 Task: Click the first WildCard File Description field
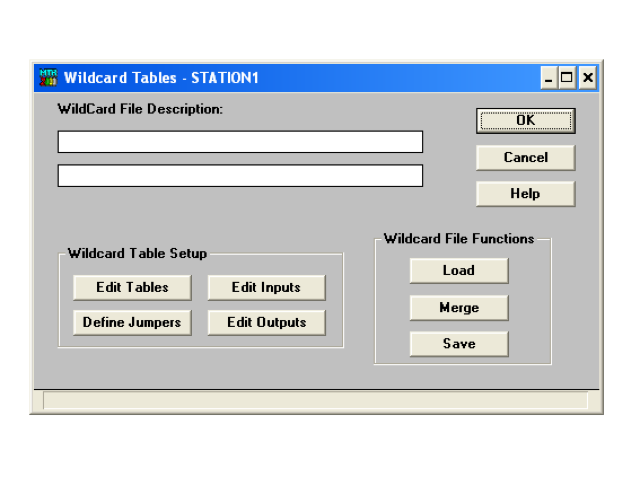pos(240,142)
